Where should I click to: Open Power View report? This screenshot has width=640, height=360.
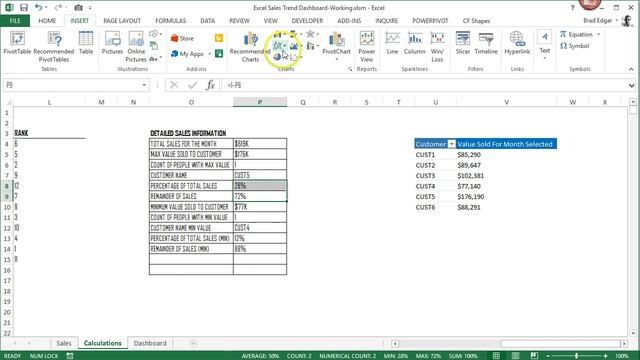pyautogui.click(x=367, y=47)
